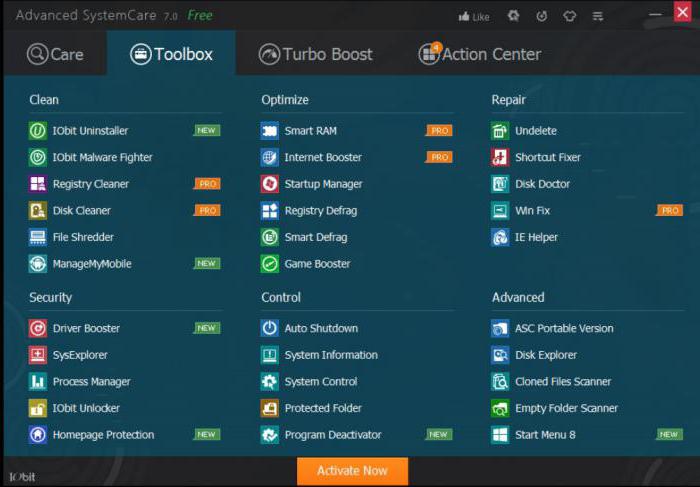
Task: Click the restore clock icon in title bar
Action: (x=542, y=17)
